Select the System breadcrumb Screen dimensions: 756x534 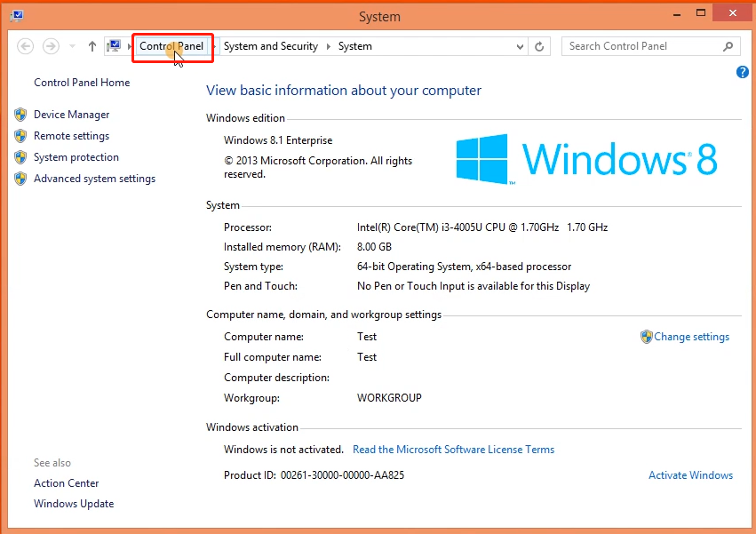pyautogui.click(x=354, y=46)
